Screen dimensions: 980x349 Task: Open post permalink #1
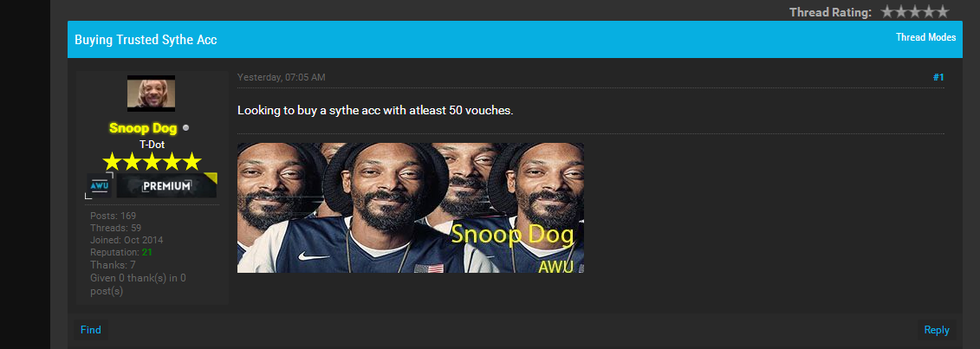(x=938, y=77)
